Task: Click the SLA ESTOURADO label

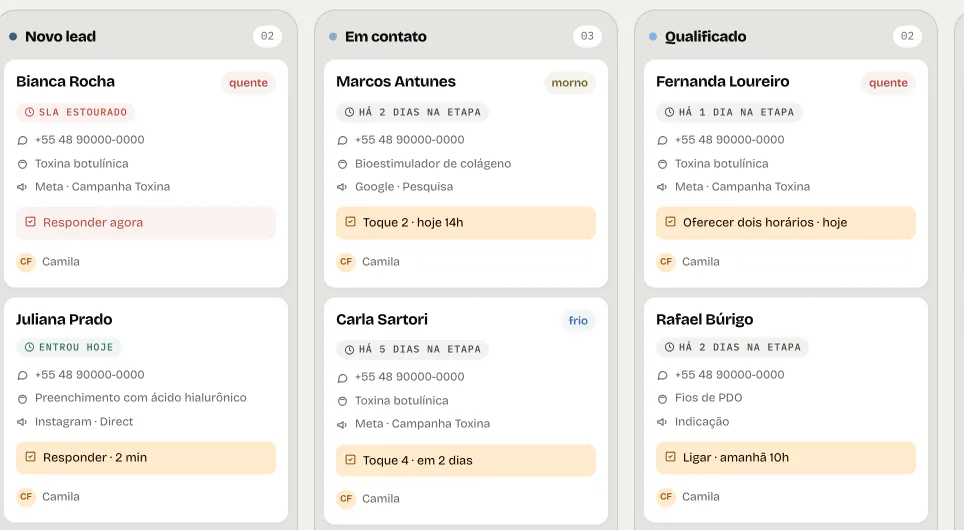Action: [83, 112]
